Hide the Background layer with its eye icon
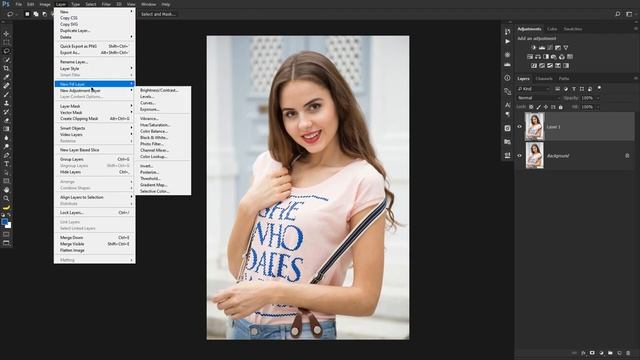This screenshot has height=360, width=640. 520,156
